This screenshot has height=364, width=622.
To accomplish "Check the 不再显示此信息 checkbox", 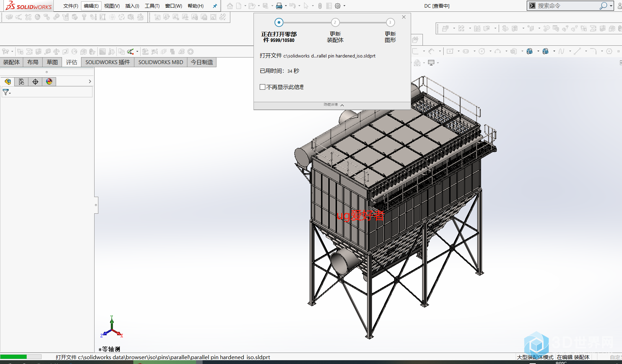I will [263, 87].
